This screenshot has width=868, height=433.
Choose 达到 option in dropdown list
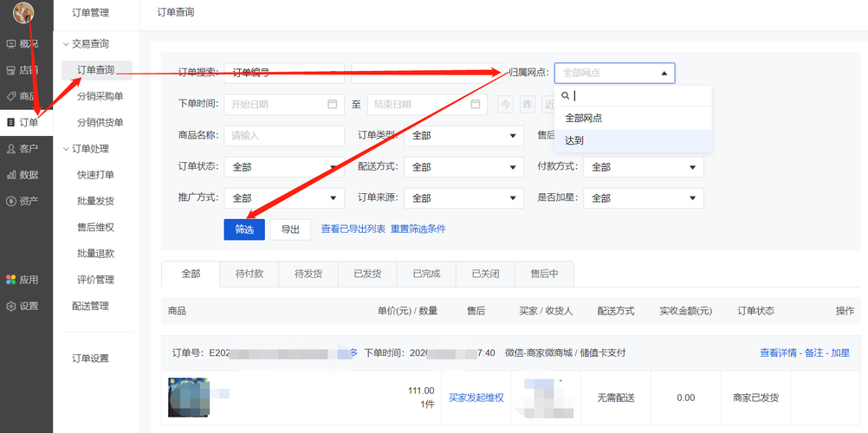[x=632, y=140]
